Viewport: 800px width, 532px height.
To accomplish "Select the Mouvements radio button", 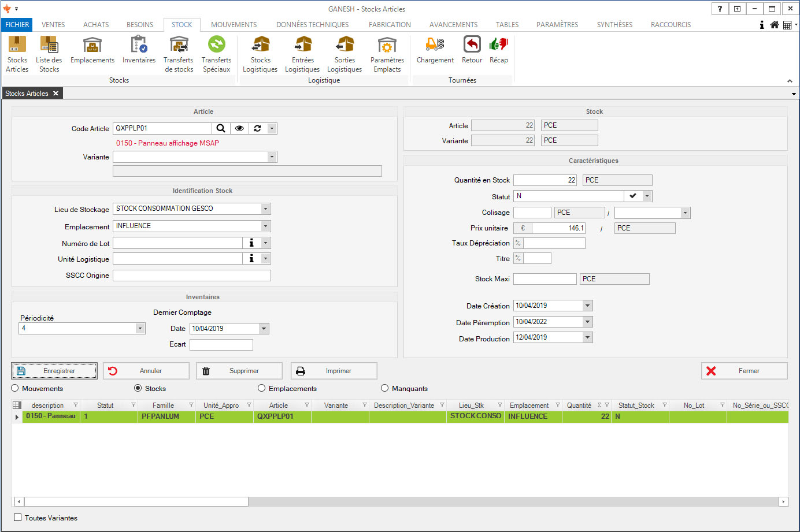I will 15,388.
